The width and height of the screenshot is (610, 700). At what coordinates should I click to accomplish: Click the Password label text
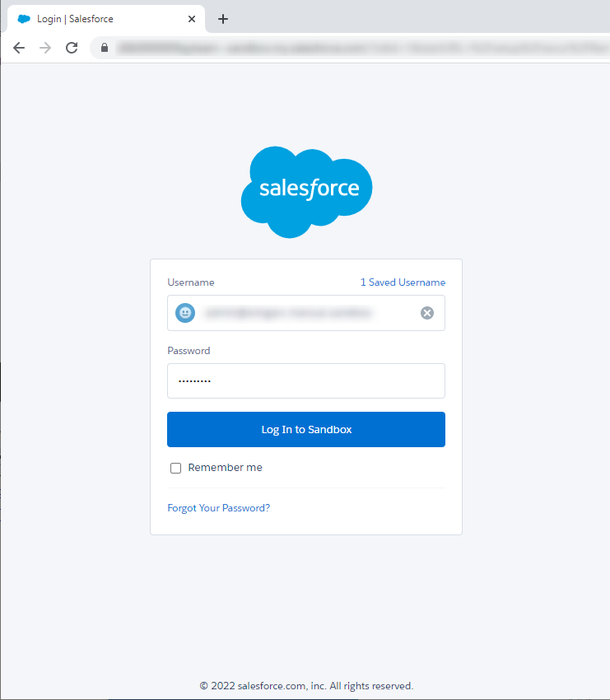point(189,351)
